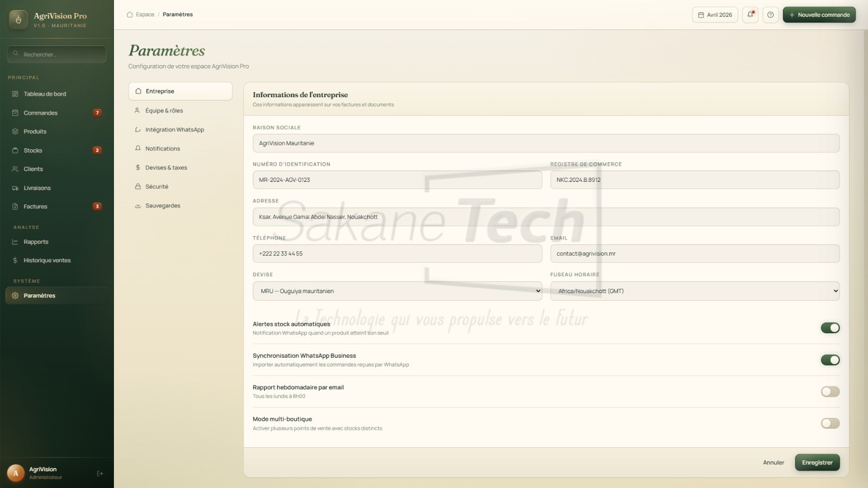The width and height of the screenshot is (868, 488).
Task: Click the logout icon beside AgriVision Administrateur
Action: tap(100, 473)
